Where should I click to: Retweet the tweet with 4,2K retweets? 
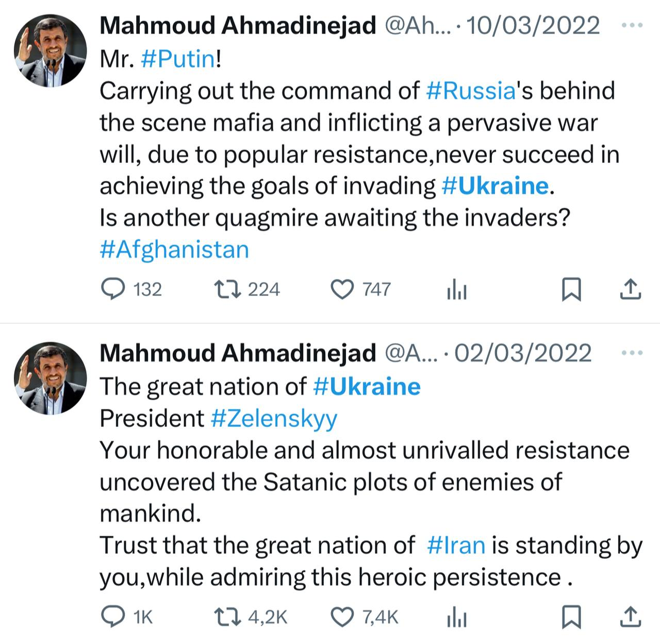pyautogui.click(x=227, y=617)
